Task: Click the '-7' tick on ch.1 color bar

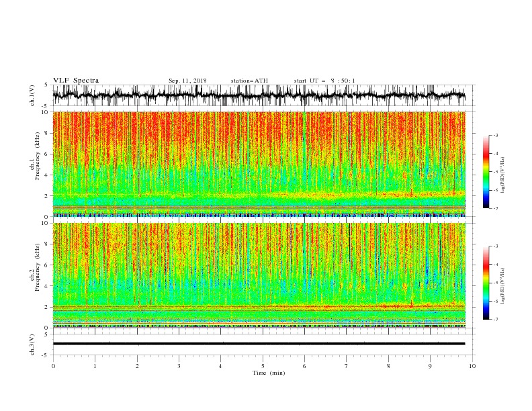Action: click(495, 208)
